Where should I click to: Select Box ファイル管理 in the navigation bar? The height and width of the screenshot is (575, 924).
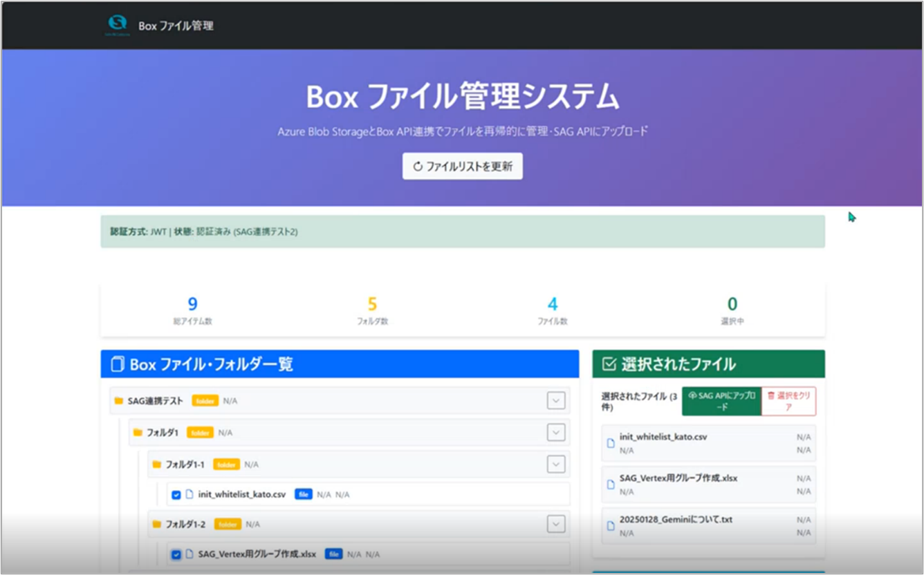point(176,25)
